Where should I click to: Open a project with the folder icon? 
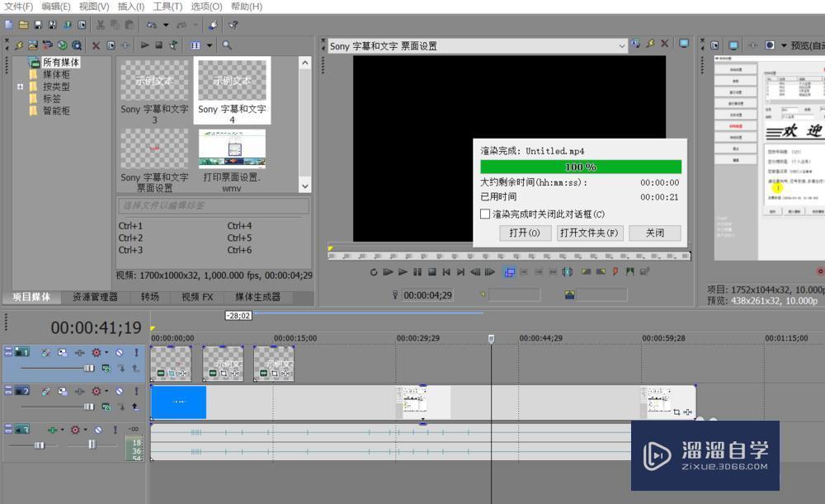pos(24,25)
